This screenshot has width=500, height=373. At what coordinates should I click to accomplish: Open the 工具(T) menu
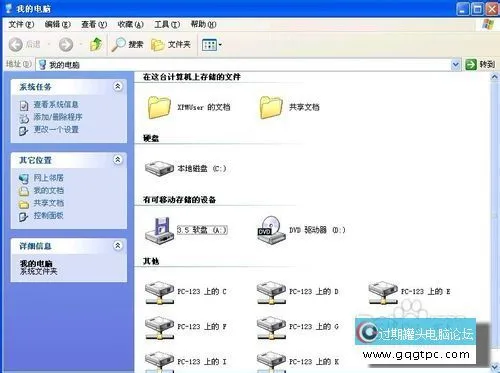(167, 24)
